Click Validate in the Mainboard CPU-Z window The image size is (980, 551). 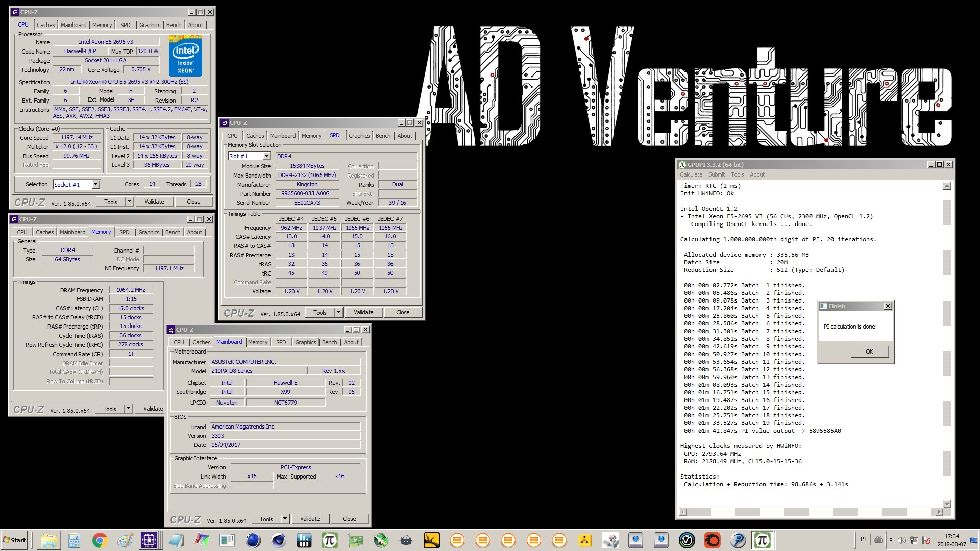click(x=310, y=519)
